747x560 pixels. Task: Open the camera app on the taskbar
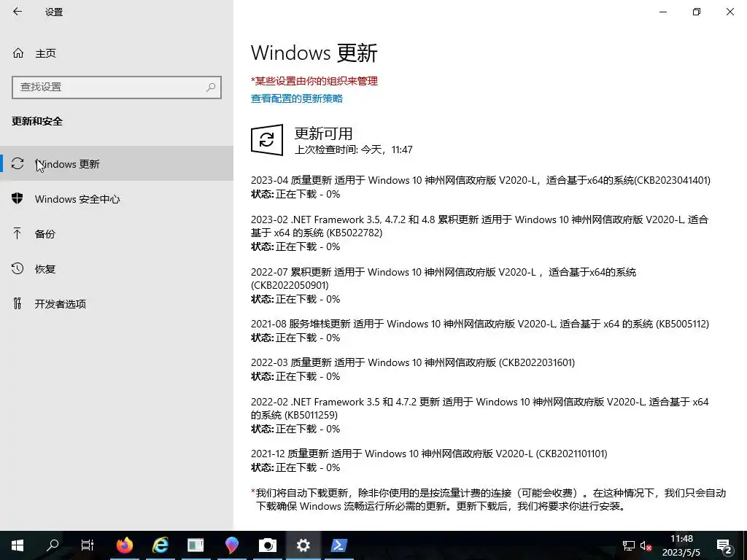[x=267, y=545]
